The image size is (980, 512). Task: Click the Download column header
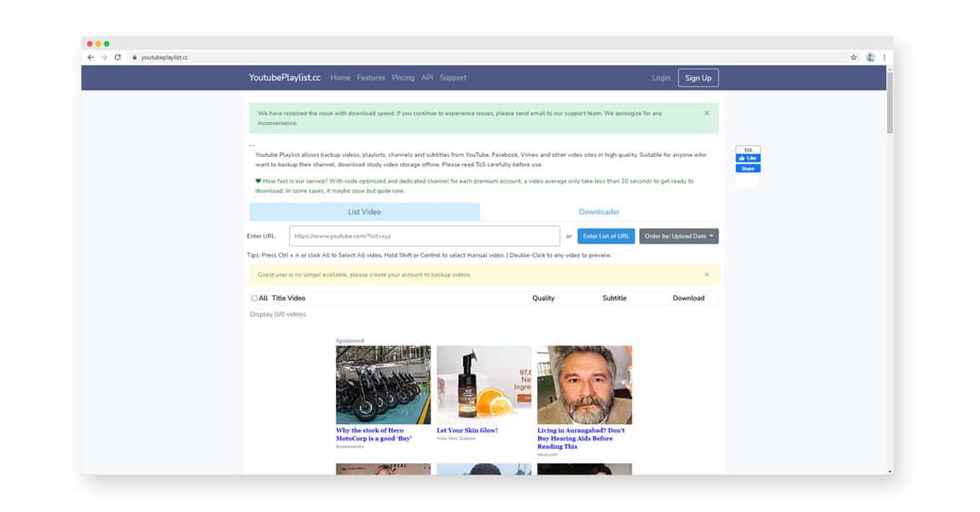coord(688,298)
